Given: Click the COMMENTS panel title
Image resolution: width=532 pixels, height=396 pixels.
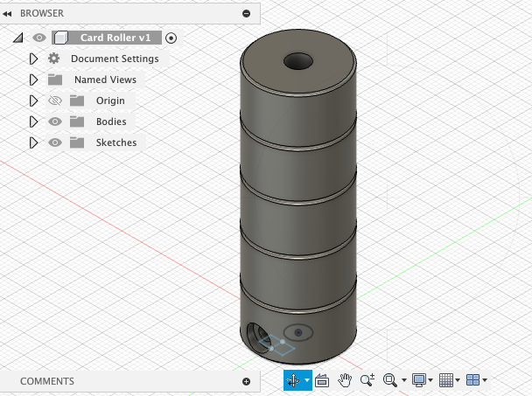Looking at the screenshot, I should (47, 381).
